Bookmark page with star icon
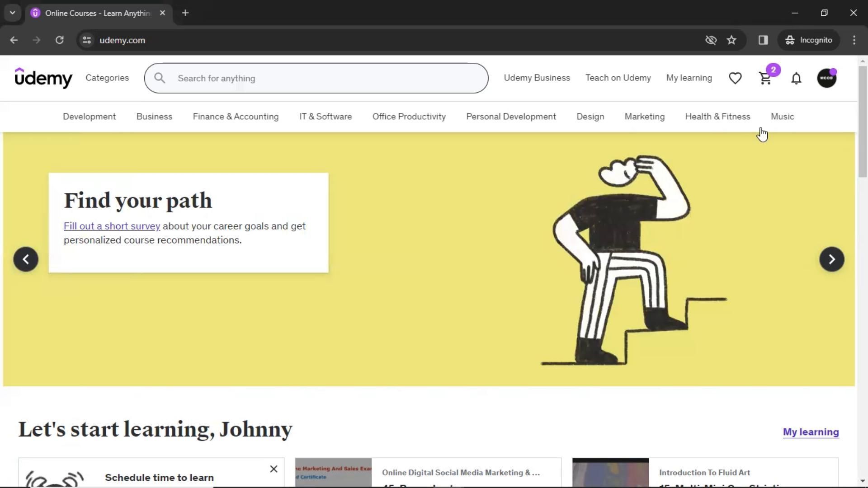The height and width of the screenshot is (488, 868). pos(731,40)
